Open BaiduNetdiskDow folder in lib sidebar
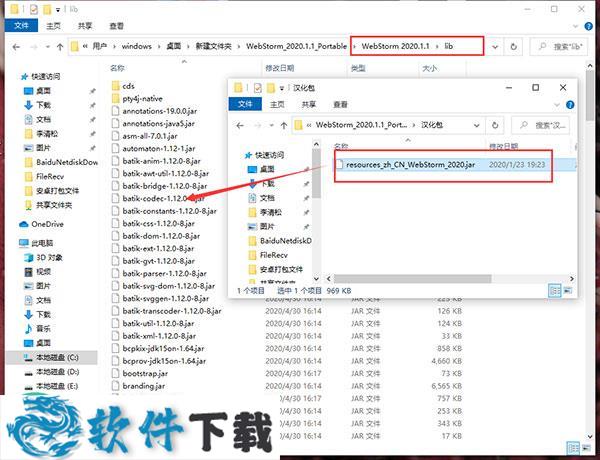 click(x=67, y=162)
